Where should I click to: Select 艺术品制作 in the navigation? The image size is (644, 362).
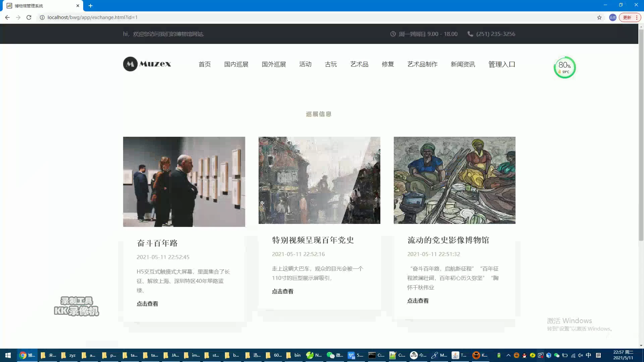pos(422,64)
